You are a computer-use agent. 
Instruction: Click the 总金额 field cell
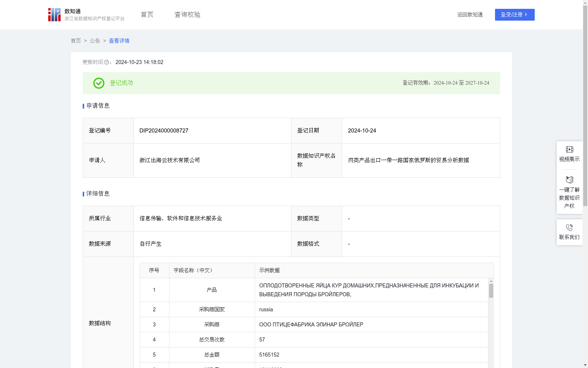click(x=212, y=355)
